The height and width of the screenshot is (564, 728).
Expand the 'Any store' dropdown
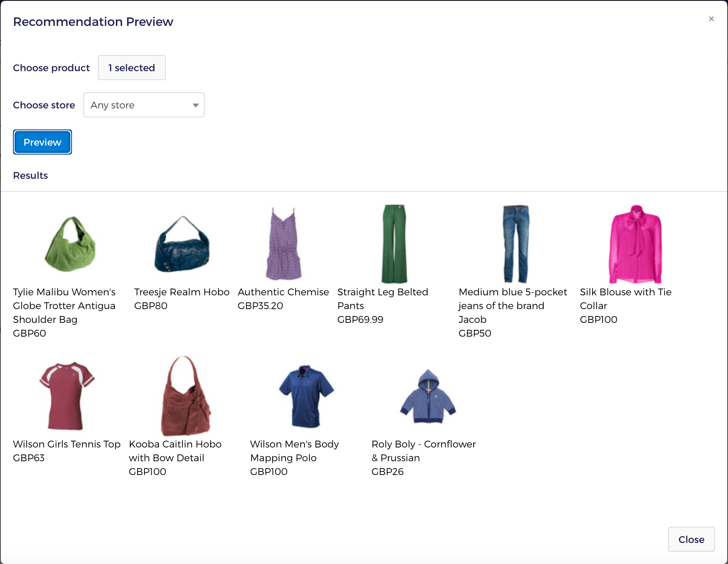pyautogui.click(x=144, y=105)
